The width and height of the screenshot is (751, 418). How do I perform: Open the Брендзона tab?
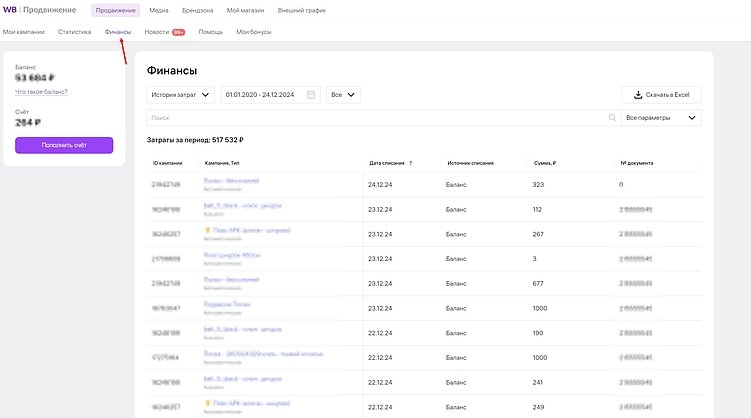(x=198, y=10)
